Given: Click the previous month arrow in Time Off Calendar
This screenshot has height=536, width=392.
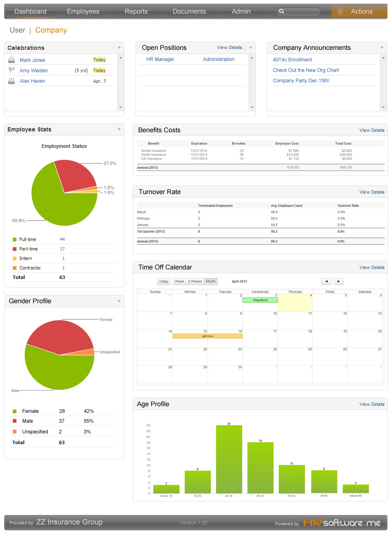Looking at the screenshot, I should 327,281.
